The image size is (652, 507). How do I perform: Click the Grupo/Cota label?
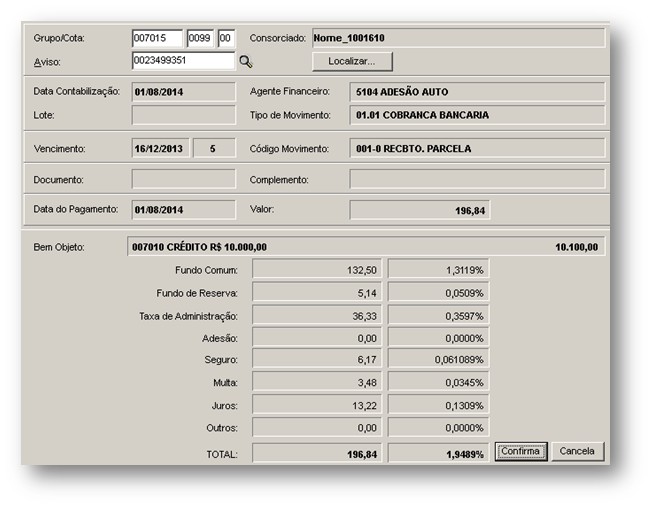click(x=59, y=38)
